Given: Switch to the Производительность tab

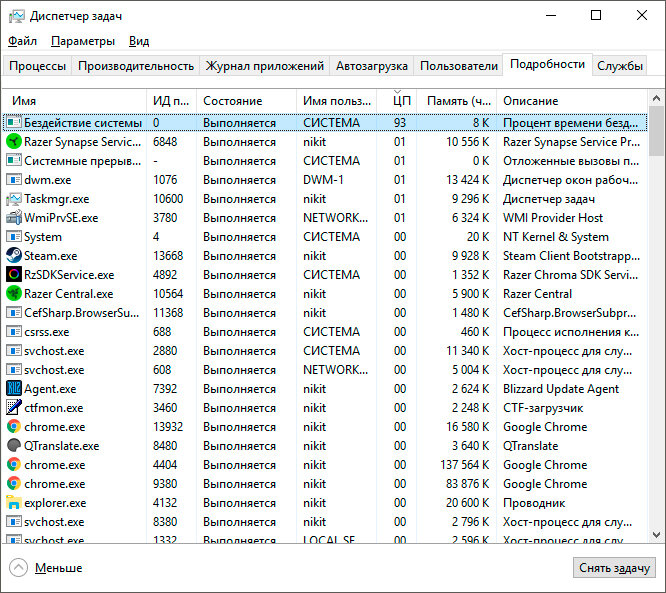Looking at the screenshot, I should point(136,66).
